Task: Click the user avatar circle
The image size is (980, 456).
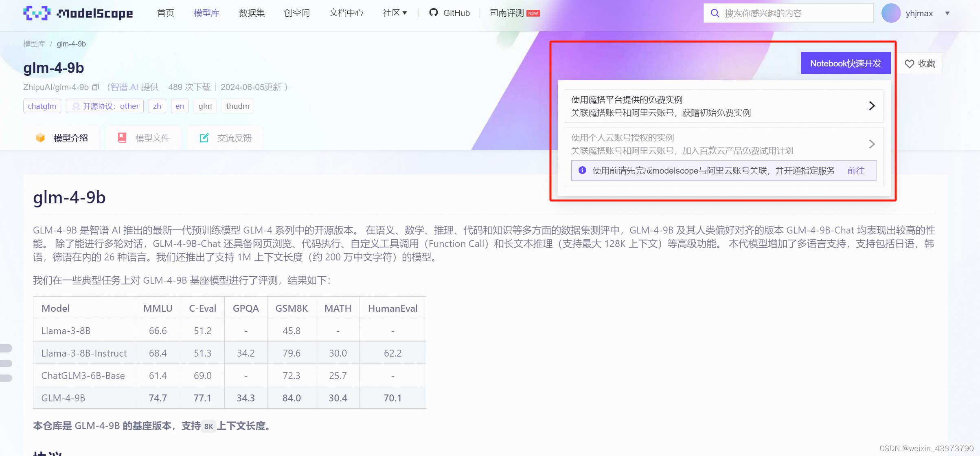Action: (891, 13)
